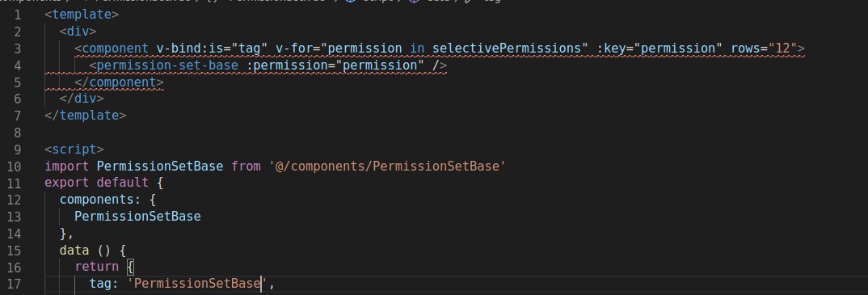Image resolution: width=868 pixels, height=295 pixels.
Task: Click the data () function name
Action: (74, 251)
